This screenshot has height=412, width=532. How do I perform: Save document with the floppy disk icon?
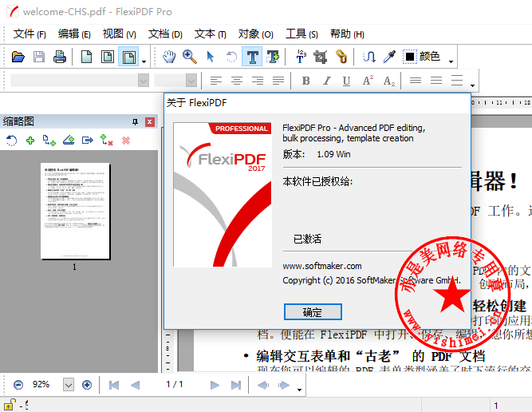click(39, 57)
